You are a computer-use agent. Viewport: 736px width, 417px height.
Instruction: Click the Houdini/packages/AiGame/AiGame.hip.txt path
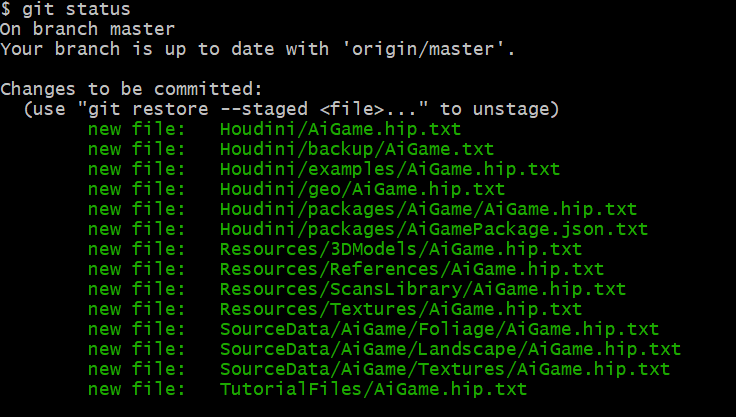point(428,209)
